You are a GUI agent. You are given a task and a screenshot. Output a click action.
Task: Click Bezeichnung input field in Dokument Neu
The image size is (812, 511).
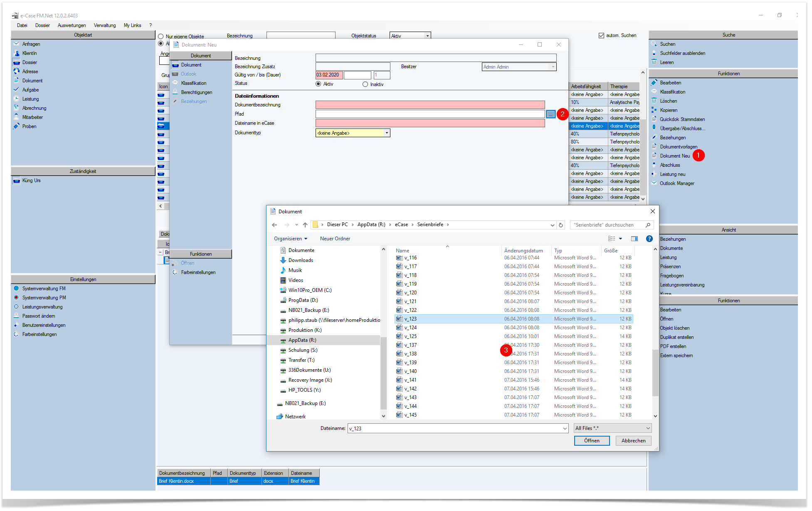[436, 58]
